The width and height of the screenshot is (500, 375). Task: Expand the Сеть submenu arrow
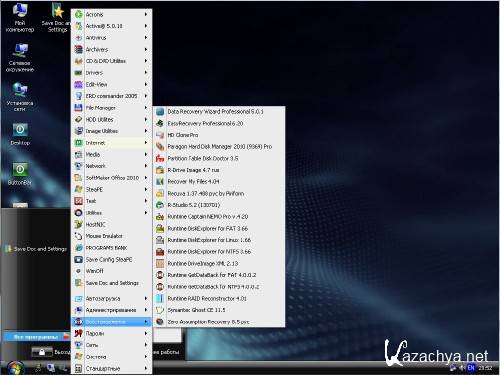146,345
